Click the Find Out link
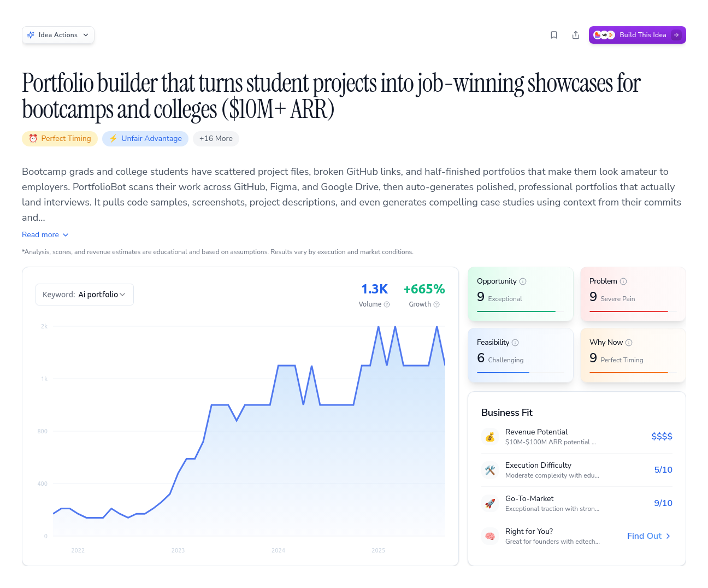 click(648, 536)
